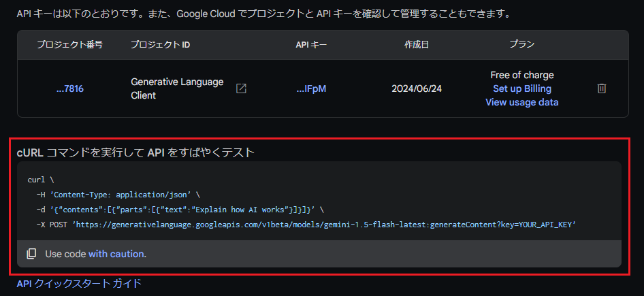
Task: Follow the 'with caution' link
Action: 116,254
